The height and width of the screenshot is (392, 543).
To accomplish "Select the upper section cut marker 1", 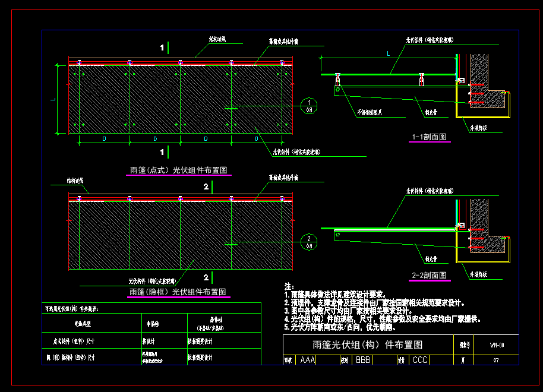I will (x=165, y=48).
